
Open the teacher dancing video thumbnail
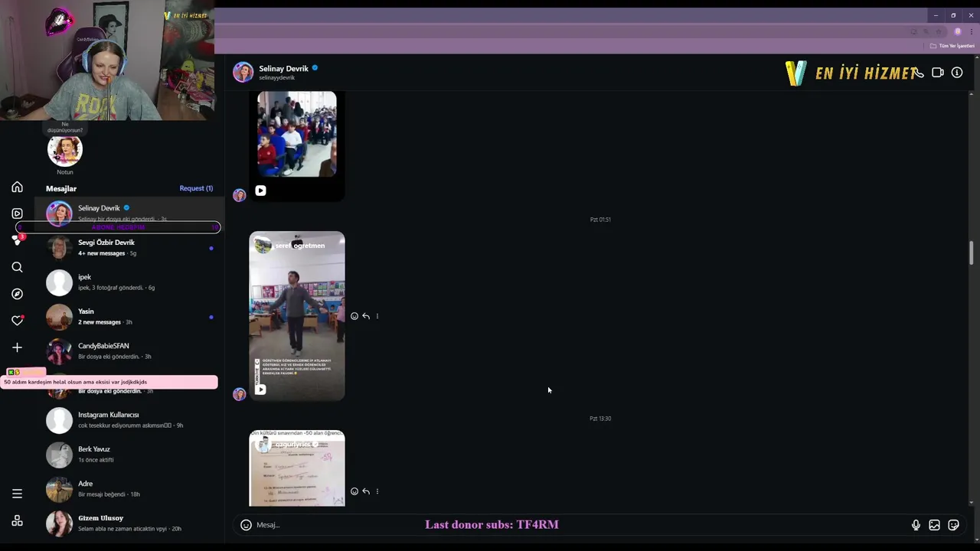point(297,316)
